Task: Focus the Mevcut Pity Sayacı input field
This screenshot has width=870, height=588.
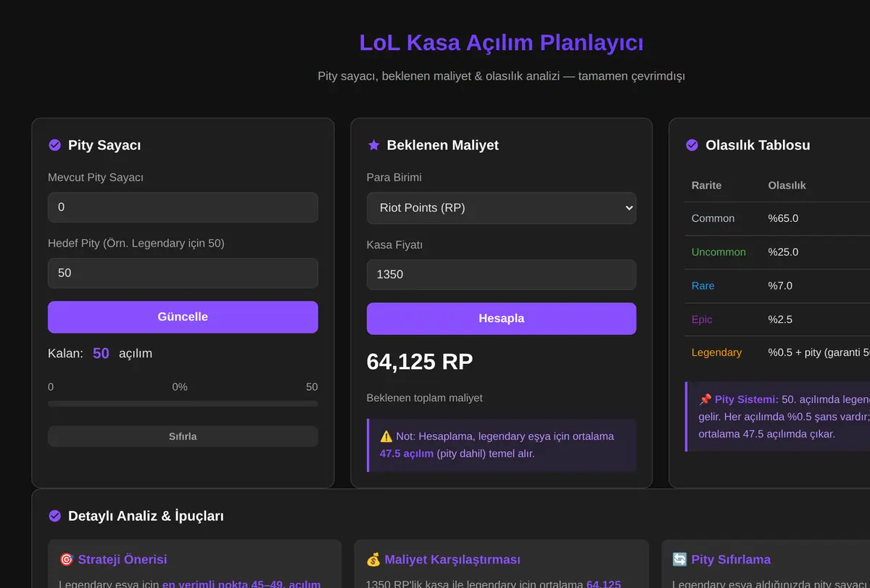Action: 183,207
